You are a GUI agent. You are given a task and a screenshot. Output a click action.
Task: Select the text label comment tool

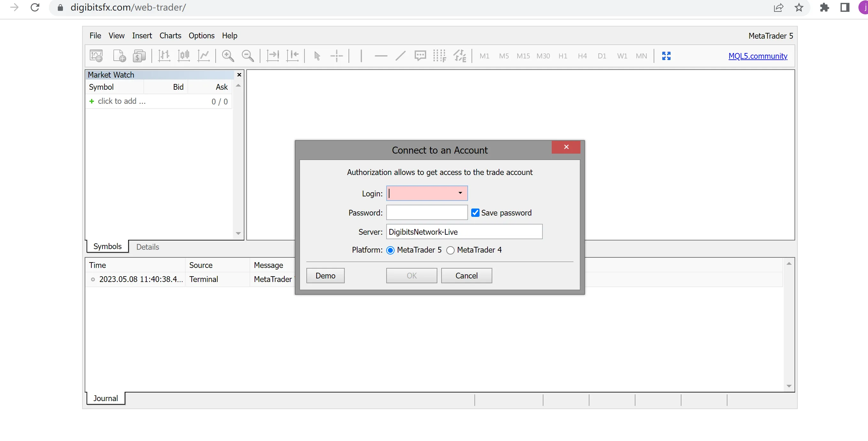[420, 56]
